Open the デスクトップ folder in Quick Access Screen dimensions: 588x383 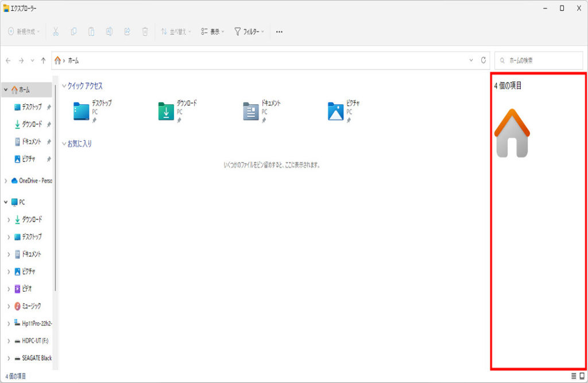(x=82, y=111)
